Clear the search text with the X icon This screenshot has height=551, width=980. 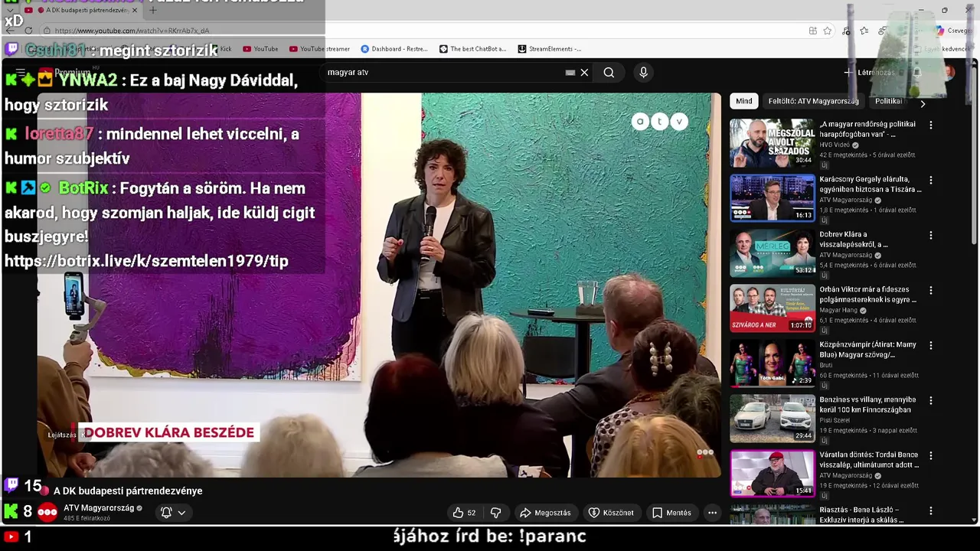pos(584,72)
